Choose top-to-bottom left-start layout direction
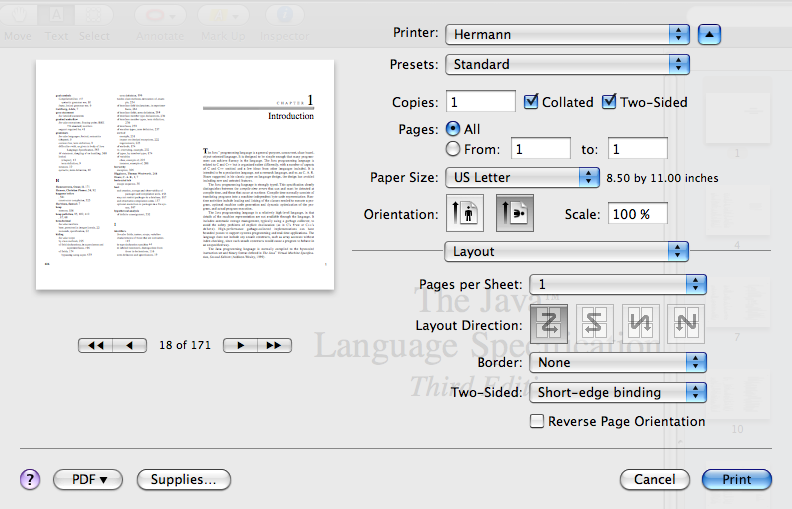 pos(640,325)
